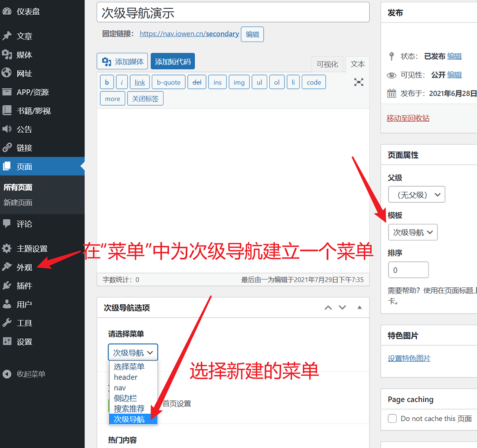
Task: Click the more quicktag button
Action: click(x=113, y=98)
